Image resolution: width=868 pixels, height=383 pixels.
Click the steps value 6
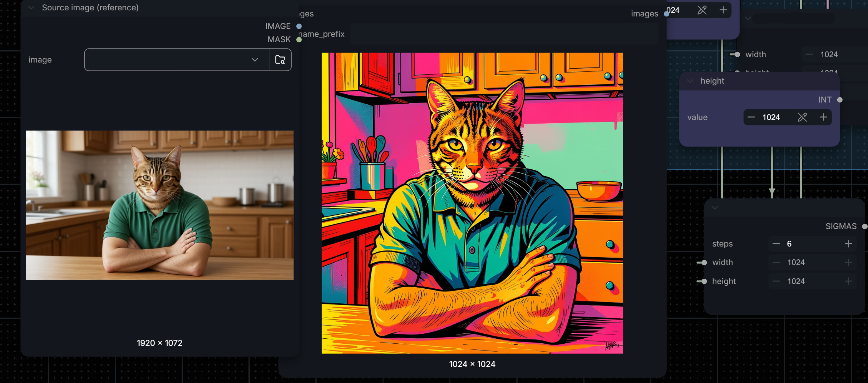point(789,244)
